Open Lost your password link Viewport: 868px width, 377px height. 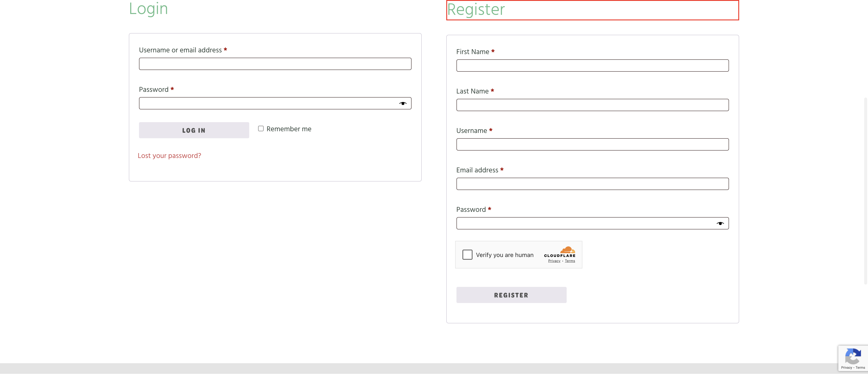point(169,156)
